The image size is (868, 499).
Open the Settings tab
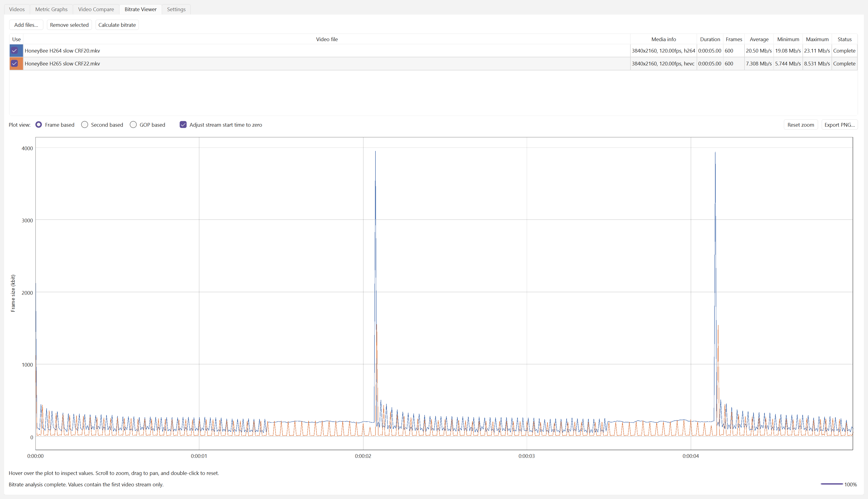(x=176, y=9)
